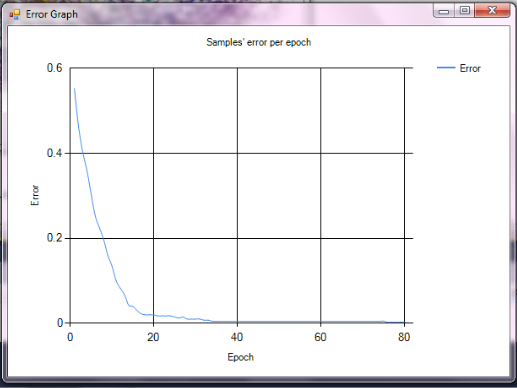Maximize the Error Graph window

465,11
